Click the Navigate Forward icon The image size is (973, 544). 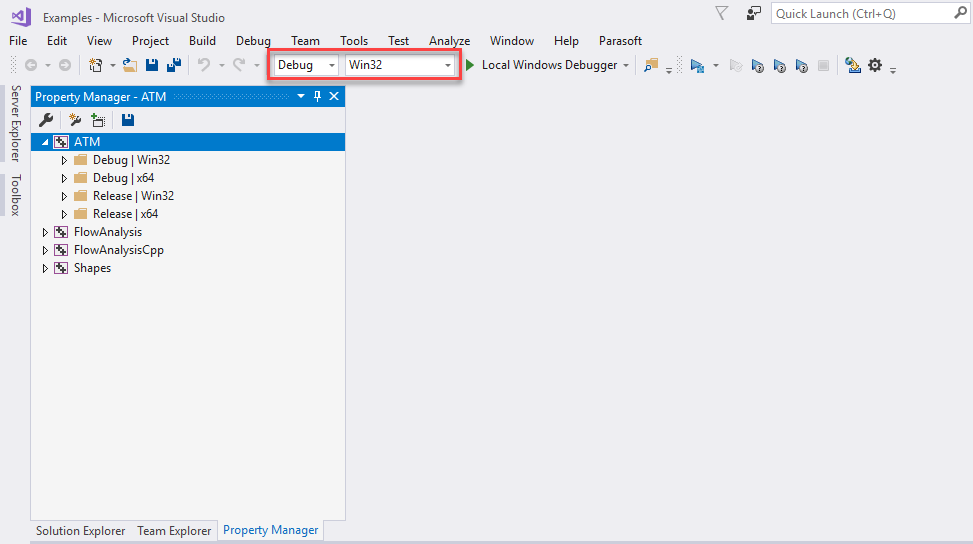click(x=65, y=65)
